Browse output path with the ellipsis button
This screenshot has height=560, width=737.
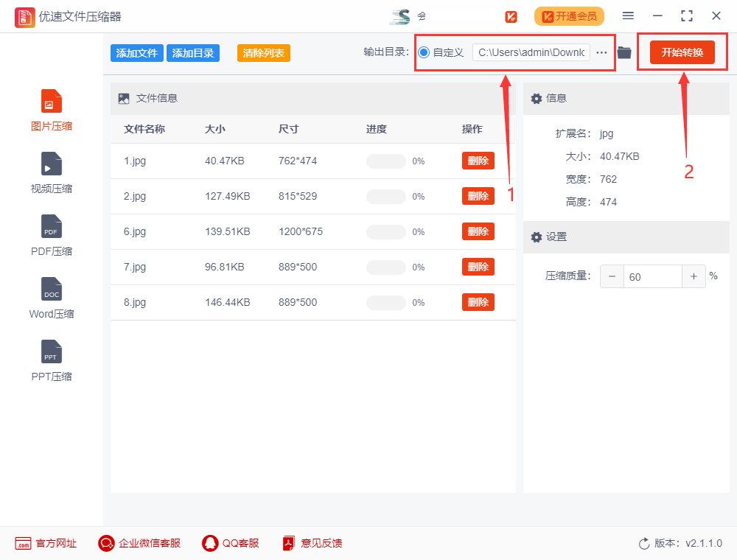601,52
